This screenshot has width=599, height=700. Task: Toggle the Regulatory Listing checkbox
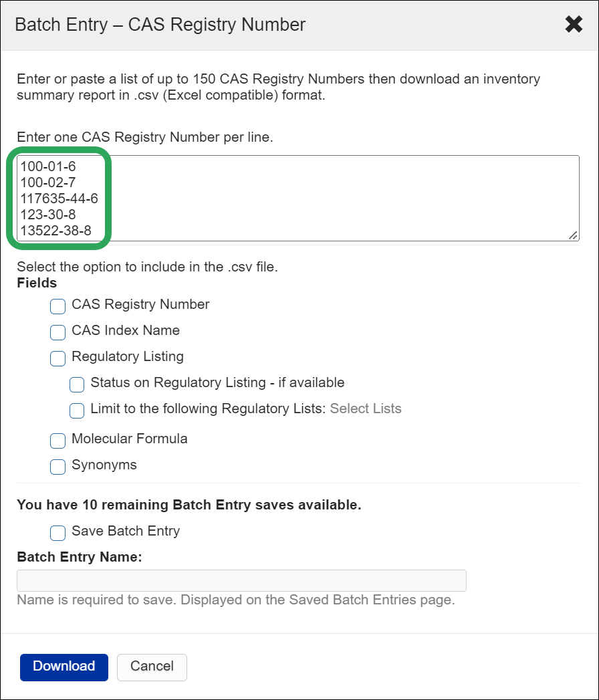click(58, 358)
